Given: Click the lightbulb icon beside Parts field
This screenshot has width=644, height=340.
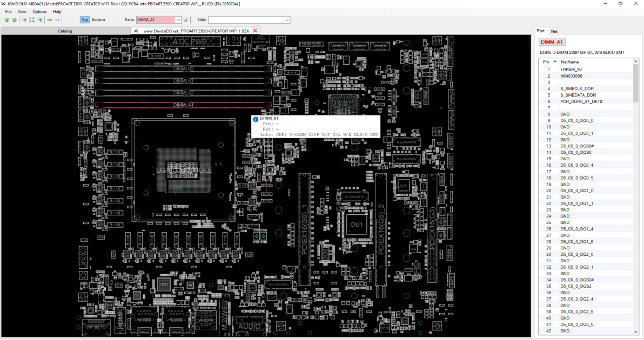Looking at the screenshot, I should (186, 19).
